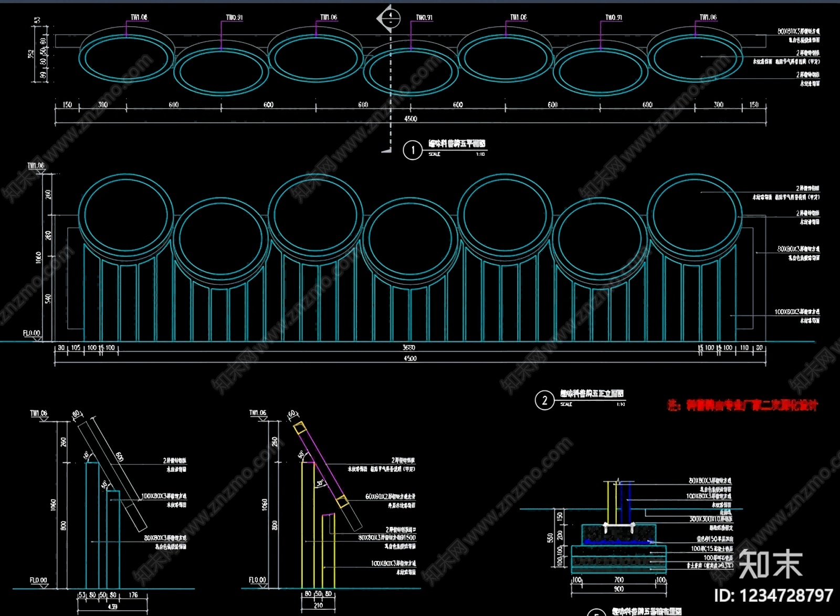Select the TW1.06 level marker of front elevation
840x616 pixels.
(x=36, y=166)
